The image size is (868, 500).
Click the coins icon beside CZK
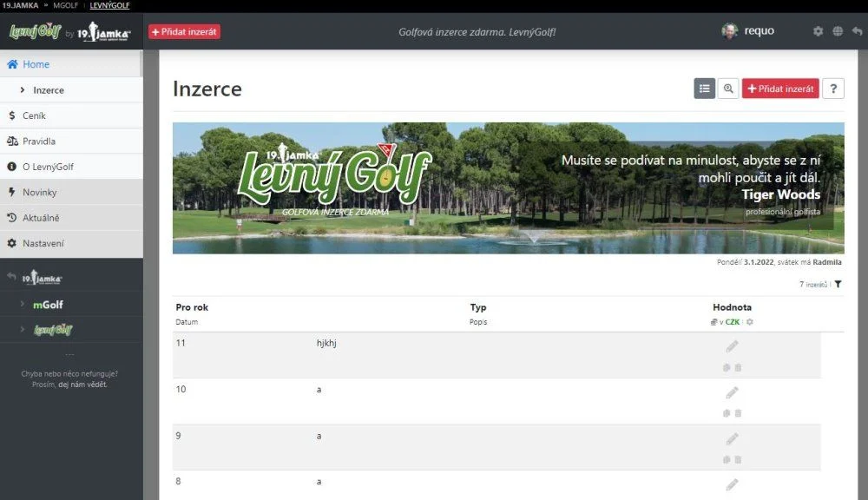coord(714,322)
